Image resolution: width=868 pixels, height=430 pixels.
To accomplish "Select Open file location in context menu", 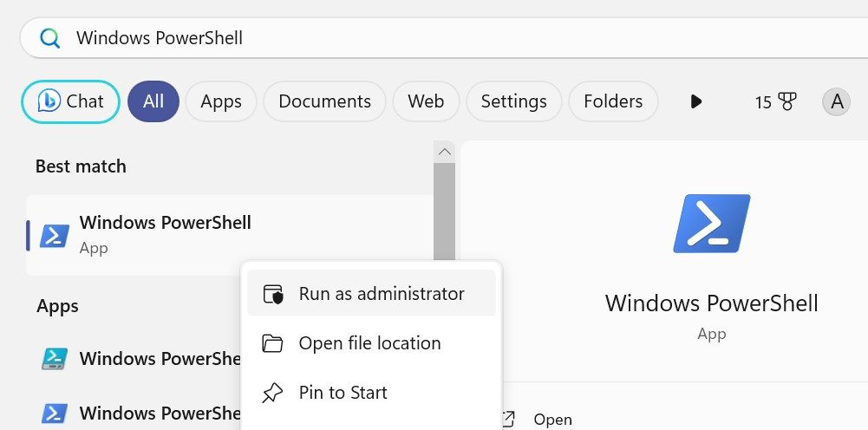I will [369, 343].
